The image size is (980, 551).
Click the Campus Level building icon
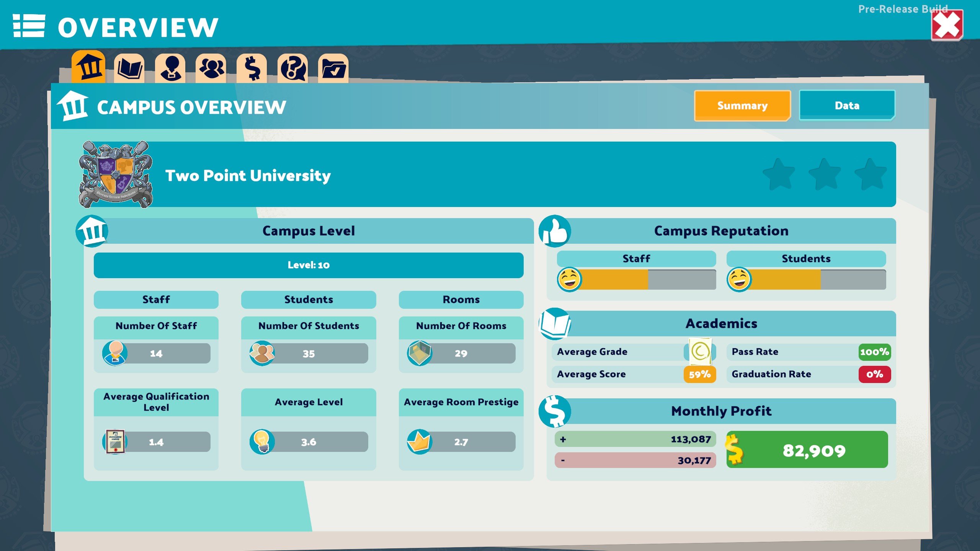[x=92, y=231]
